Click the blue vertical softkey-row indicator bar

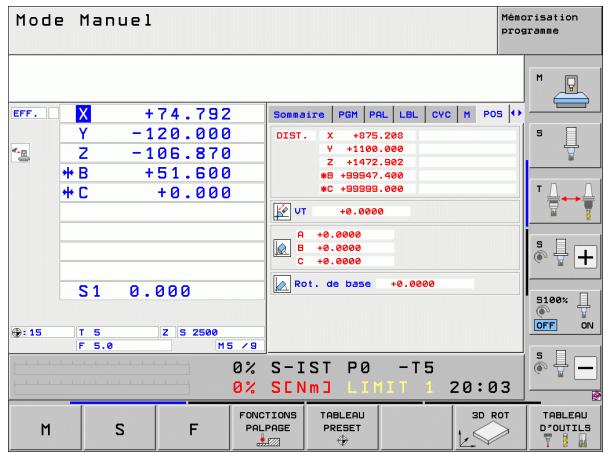click(x=527, y=193)
